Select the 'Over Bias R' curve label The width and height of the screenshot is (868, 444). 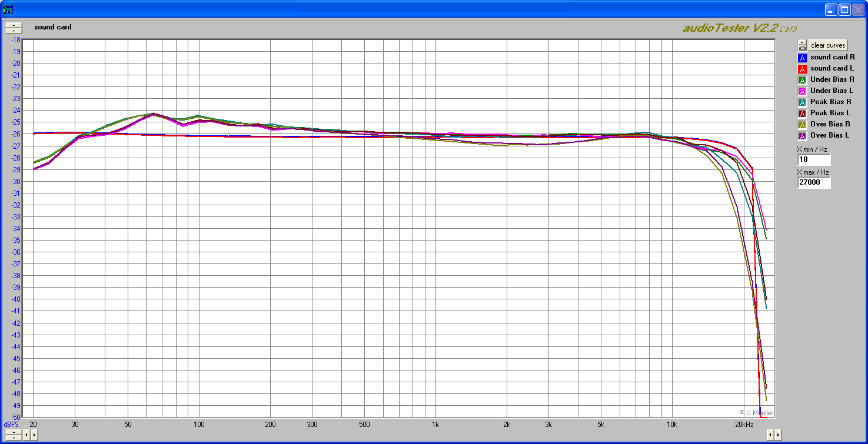tap(830, 124)
